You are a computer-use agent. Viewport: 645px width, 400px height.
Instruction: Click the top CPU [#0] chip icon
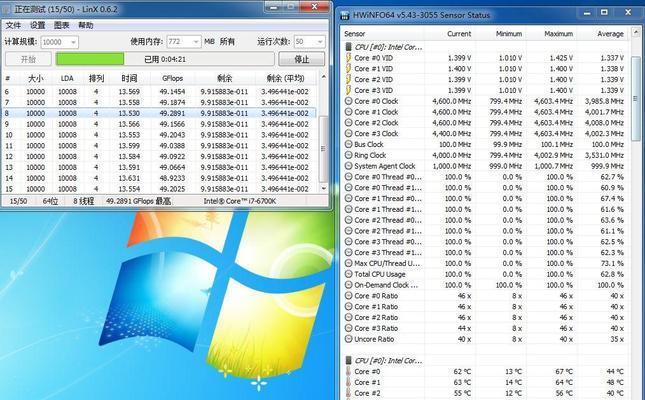click(348, 47)
